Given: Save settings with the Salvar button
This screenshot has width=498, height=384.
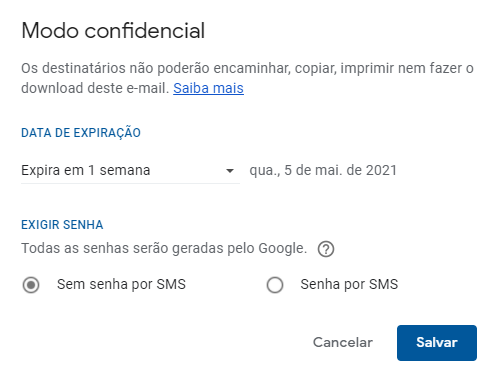Looking at the screenshot, I should pyautogui.click(x=437, y=343).
